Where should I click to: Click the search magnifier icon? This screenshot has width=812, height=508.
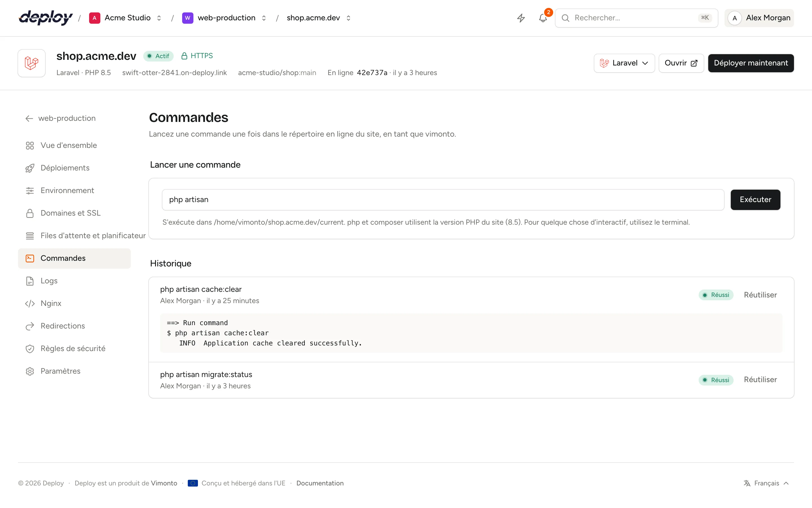coord(565,18)
